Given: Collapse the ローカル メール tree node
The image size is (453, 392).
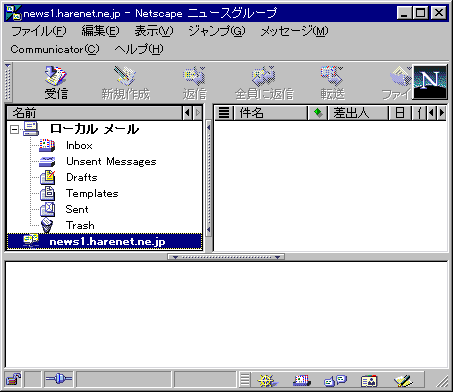Looking at the screenshot, I should point(14,129).
